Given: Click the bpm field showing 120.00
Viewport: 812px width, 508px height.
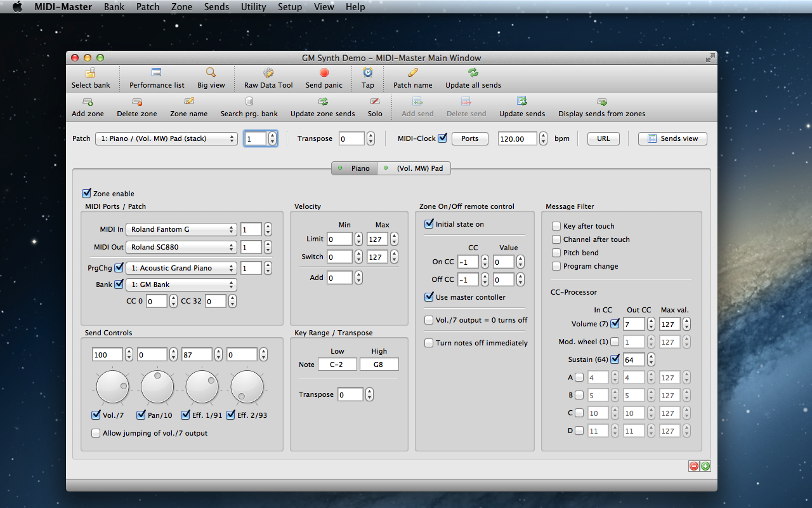Looking at the screenshot, I should [x=518, y=138].
